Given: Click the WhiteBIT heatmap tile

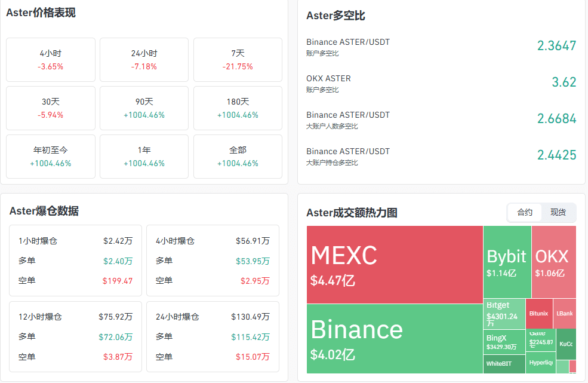Looking at the screenshot, I should (x=504, y=364).
